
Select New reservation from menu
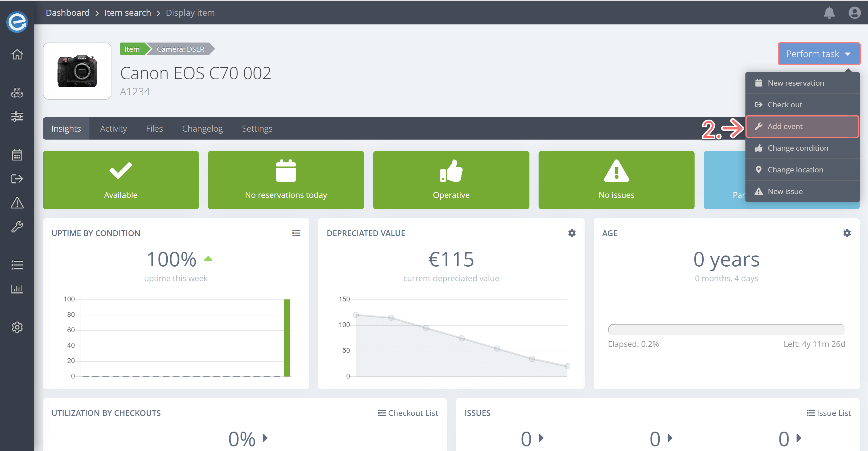click(802, 83)
